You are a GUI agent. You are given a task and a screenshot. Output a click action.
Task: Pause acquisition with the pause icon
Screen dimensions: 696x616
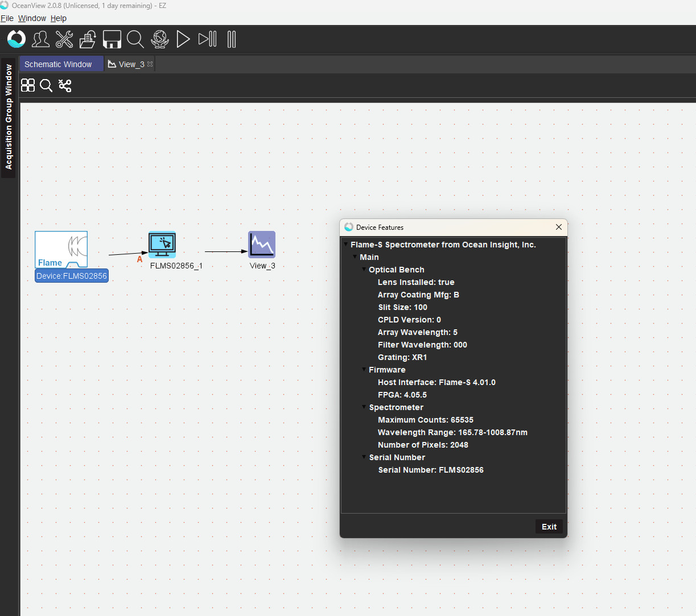tap(232, 39)
